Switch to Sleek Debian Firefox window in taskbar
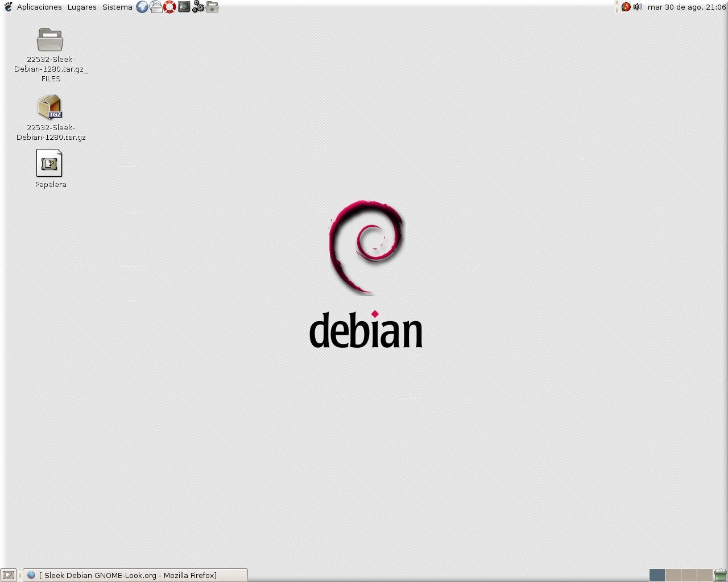The height and width of the screenshot is (582, 728). [x=135, y=575]
